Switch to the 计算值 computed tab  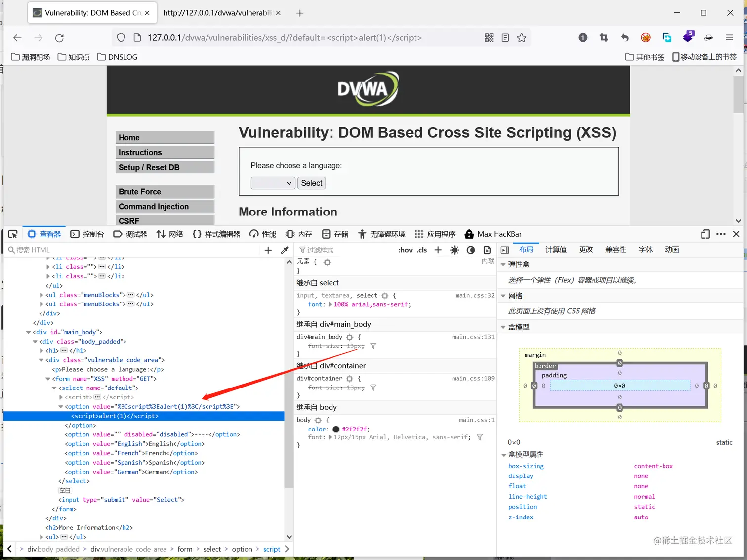coord(556,250)
